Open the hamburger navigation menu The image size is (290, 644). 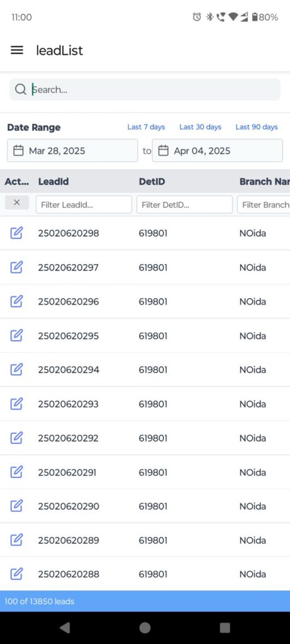17,50
